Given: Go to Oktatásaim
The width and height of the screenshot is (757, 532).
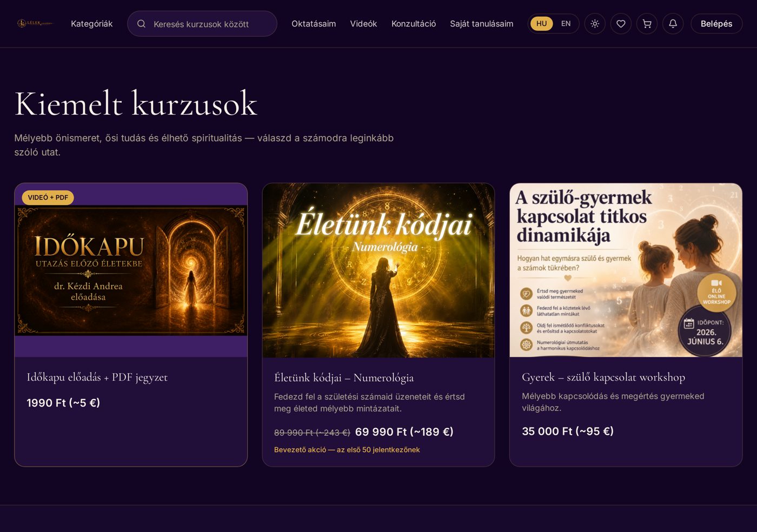Looking at the screenshot, I should (314, 24).
